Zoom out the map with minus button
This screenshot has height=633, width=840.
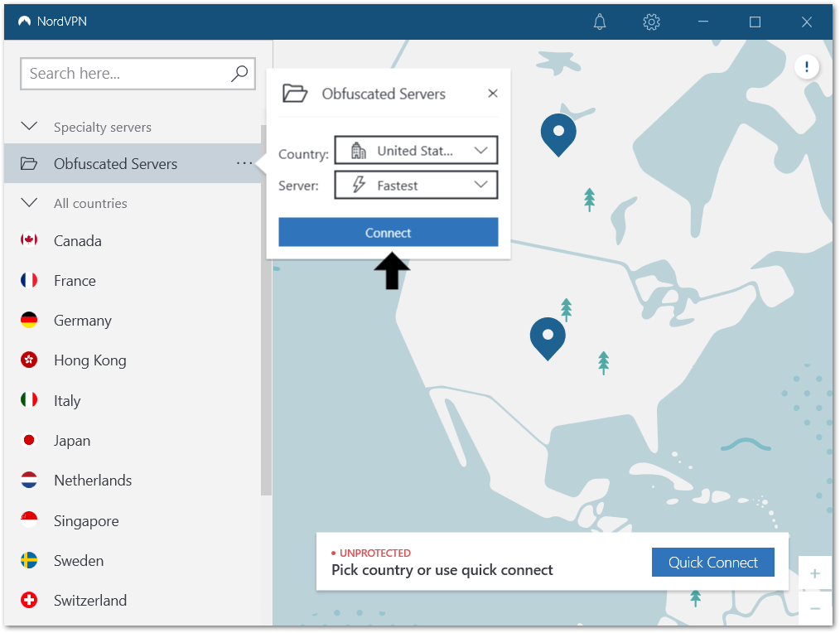pos(815,608)
